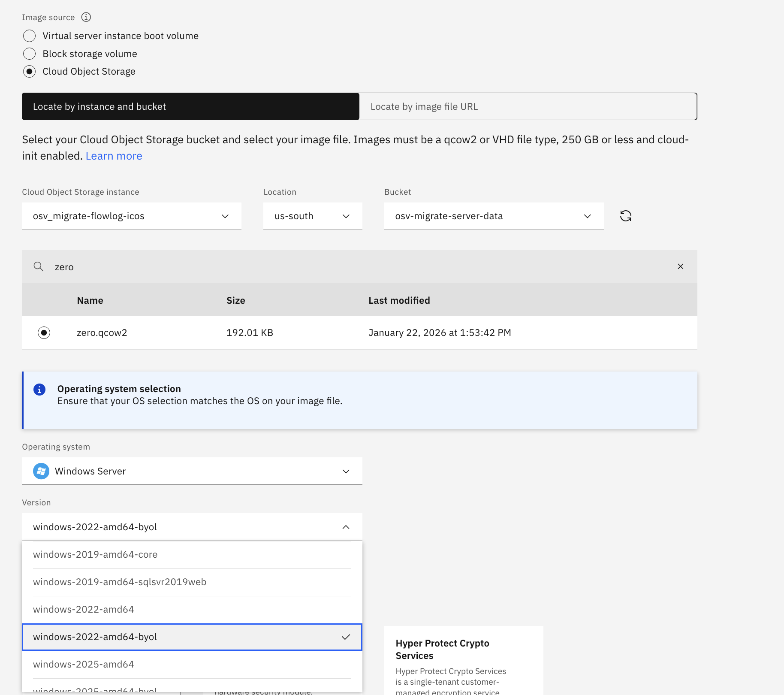This screenshot has height=695, width=784.
Task: Click into the image search field
Action: [359, 267]
